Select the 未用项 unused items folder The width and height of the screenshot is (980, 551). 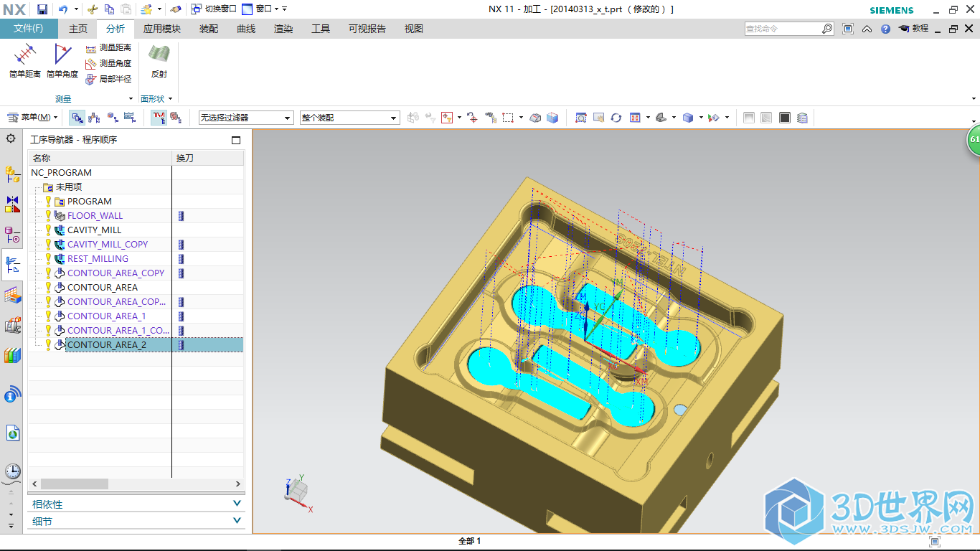tap(68, 187)
